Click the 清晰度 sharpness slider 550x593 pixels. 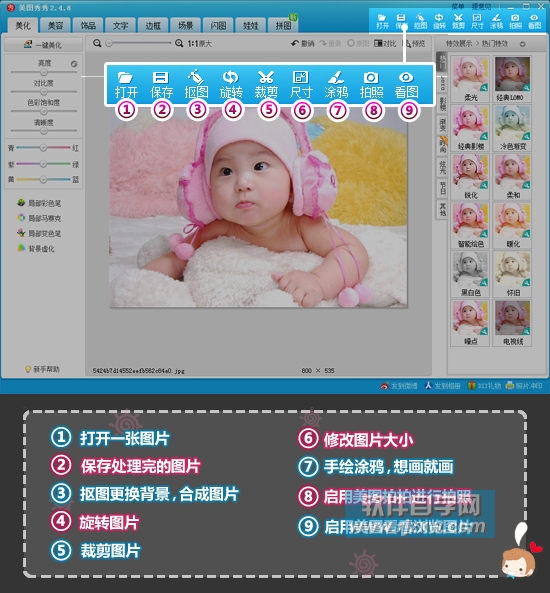[x=44, y=131]
